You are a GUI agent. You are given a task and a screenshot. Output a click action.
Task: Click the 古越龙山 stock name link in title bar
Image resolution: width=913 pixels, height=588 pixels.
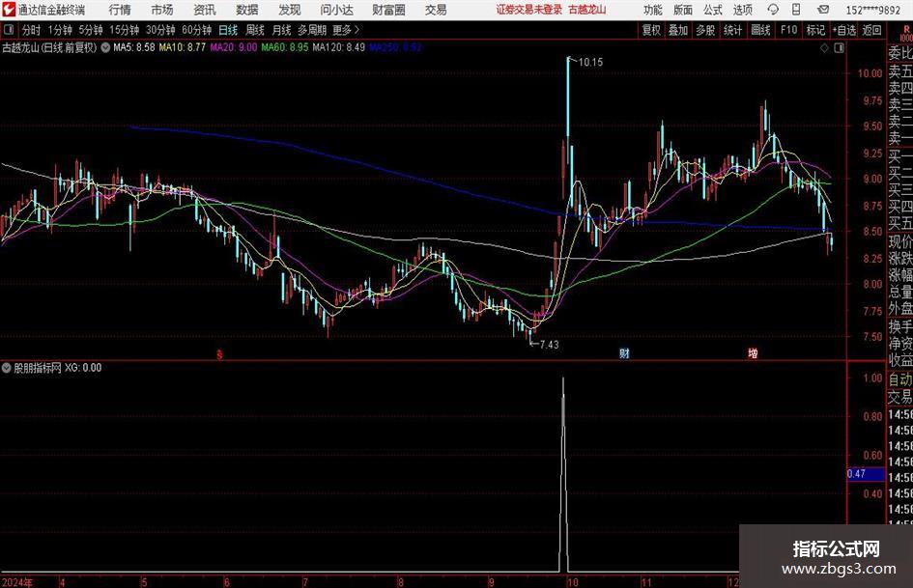(587, 10)
